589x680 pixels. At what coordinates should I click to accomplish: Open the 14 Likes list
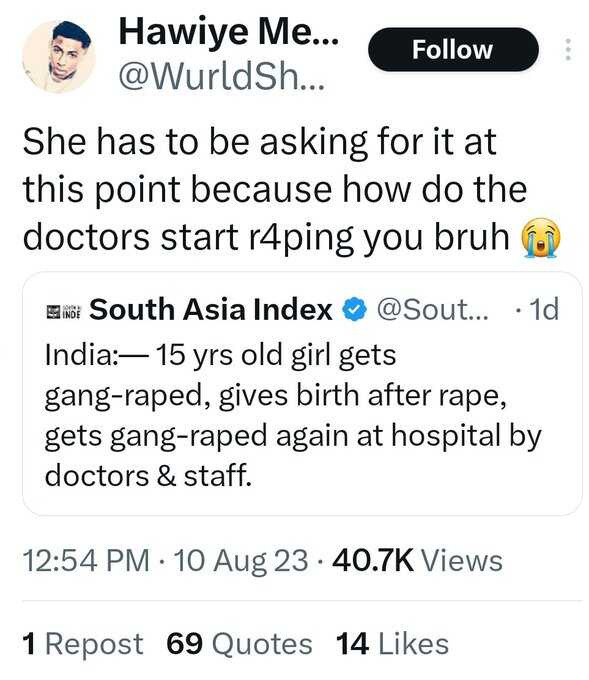(393, 644)
